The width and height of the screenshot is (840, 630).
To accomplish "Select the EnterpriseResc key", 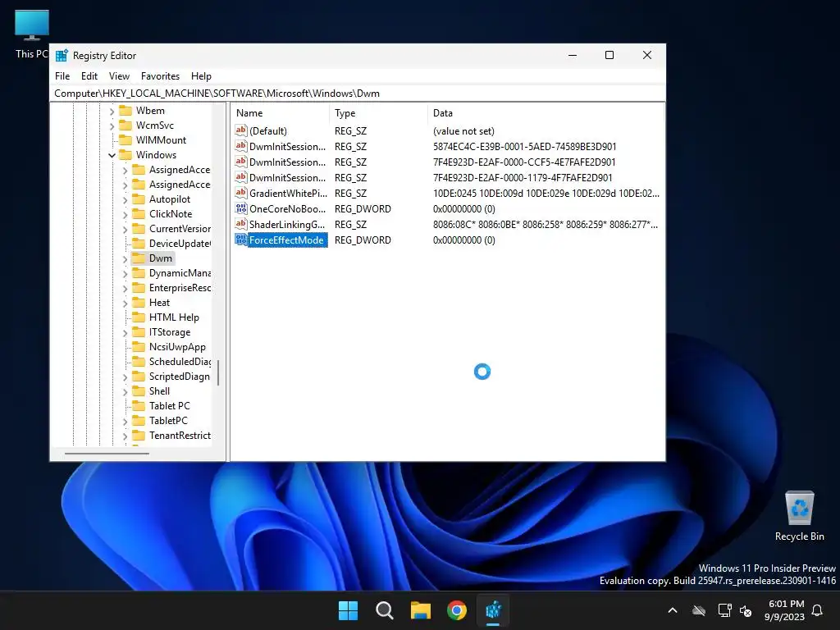I will 180,288.
